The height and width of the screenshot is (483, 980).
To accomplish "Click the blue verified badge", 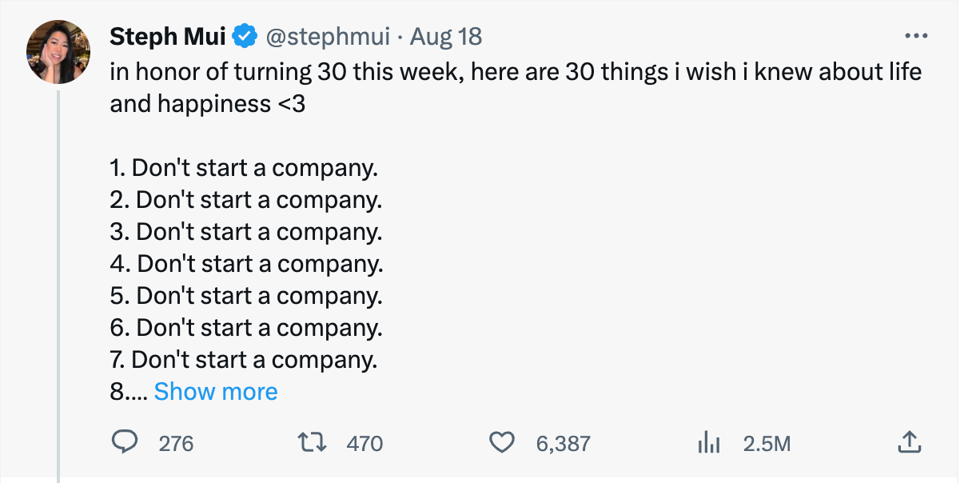I will click(244, 37).
